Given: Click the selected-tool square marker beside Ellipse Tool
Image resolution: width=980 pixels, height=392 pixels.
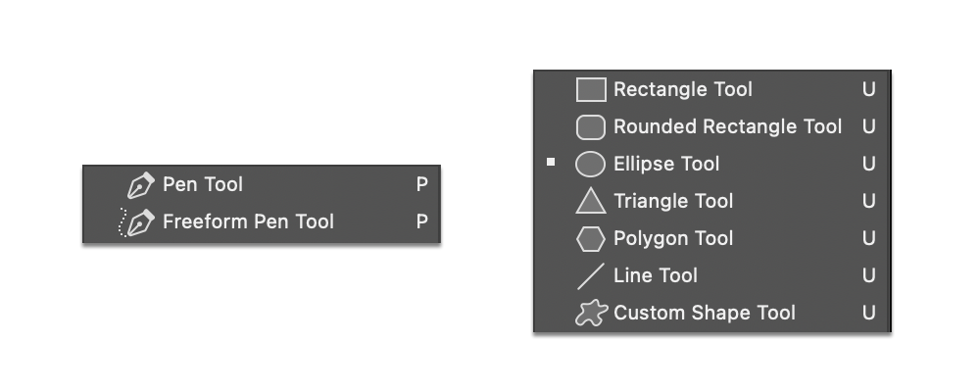Looking at the screenshot, I should (551, 162).
